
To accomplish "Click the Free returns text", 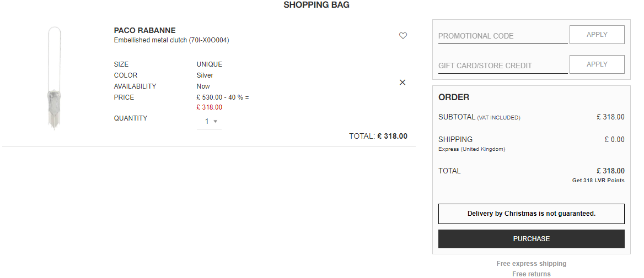I will [532, 274].
